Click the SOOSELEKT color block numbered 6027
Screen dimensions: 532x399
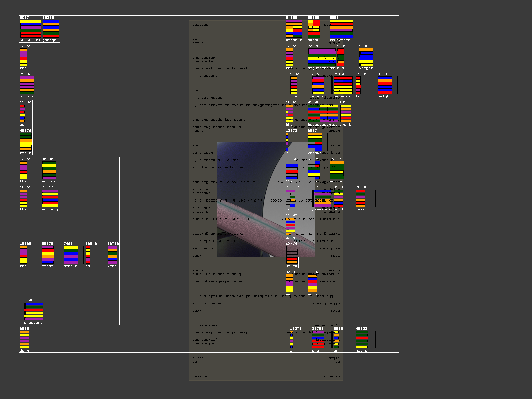coord(30,29)
